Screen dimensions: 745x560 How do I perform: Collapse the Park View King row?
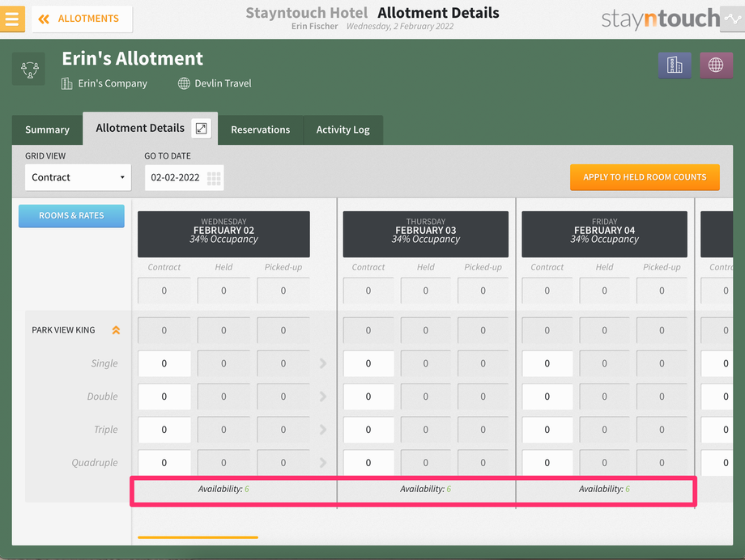tap(116, 330)
